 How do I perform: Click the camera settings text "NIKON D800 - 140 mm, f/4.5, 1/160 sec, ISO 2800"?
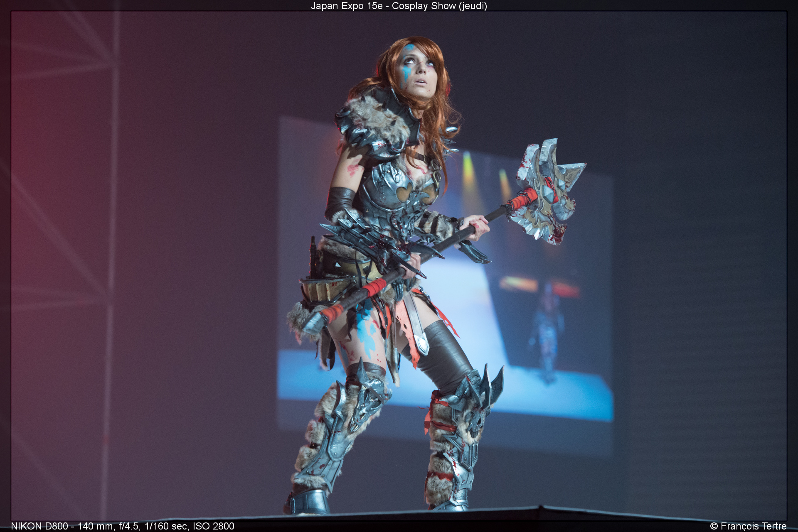tap(123, 526)
